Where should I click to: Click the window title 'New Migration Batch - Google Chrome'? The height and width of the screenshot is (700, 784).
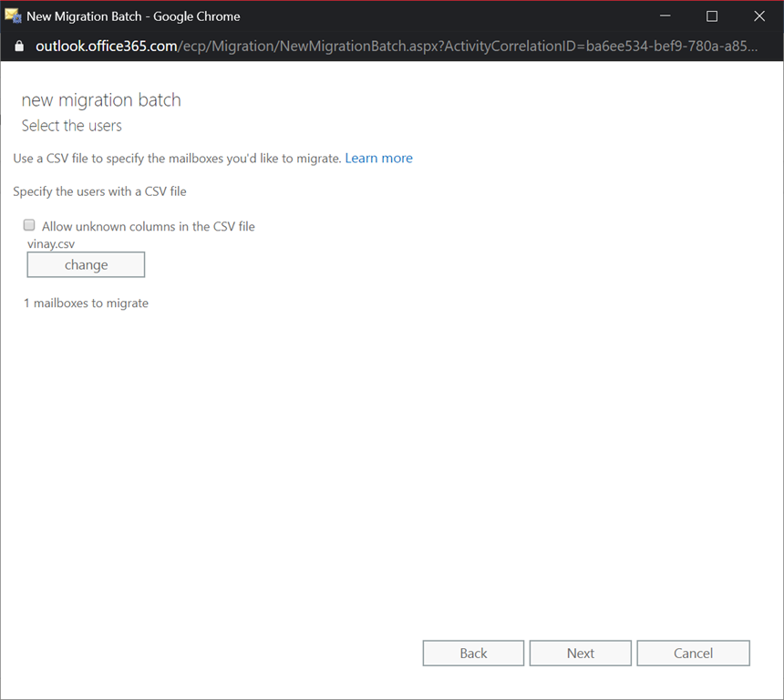pyautogui.click(x=133, y=16)
